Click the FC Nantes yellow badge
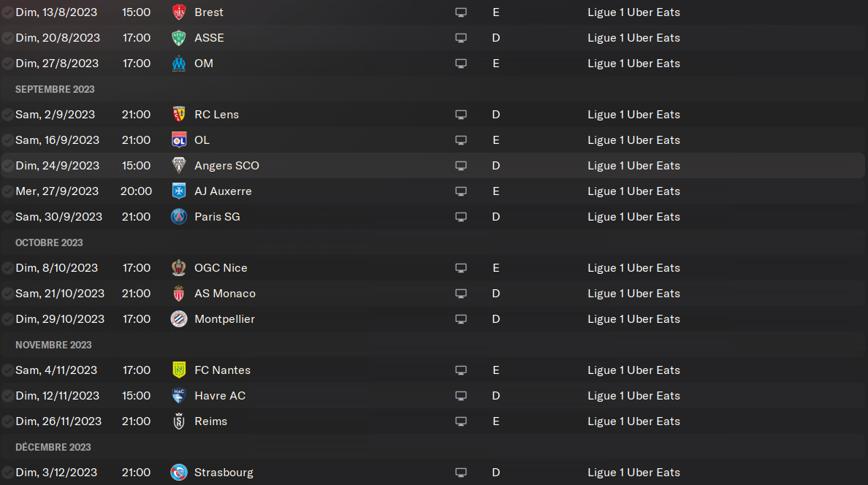The width and height of the screenshot is (868, 485). [x=178, y=370]
